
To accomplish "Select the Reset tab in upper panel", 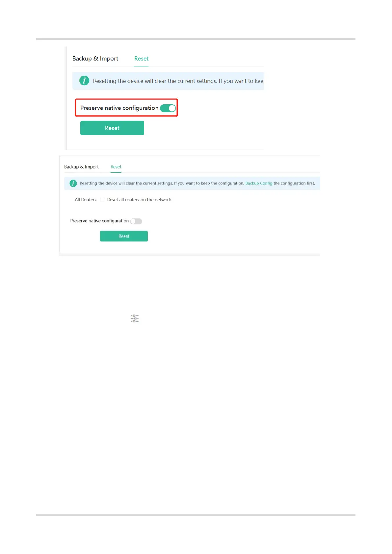I will tap(141, 59).
